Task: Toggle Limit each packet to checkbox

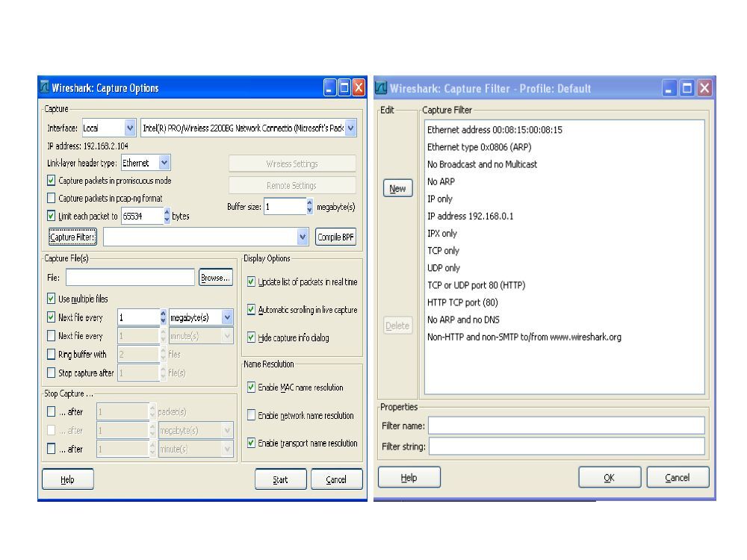Action: pos(52,216)
